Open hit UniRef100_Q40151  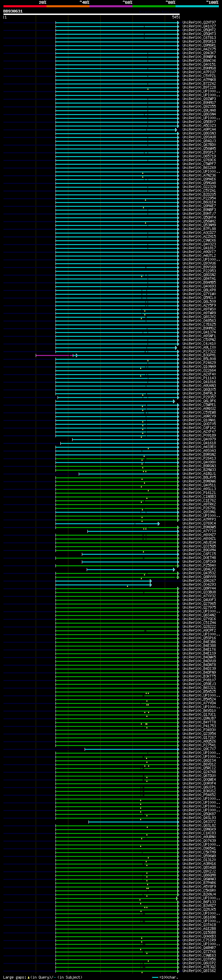tap(199, 65)
